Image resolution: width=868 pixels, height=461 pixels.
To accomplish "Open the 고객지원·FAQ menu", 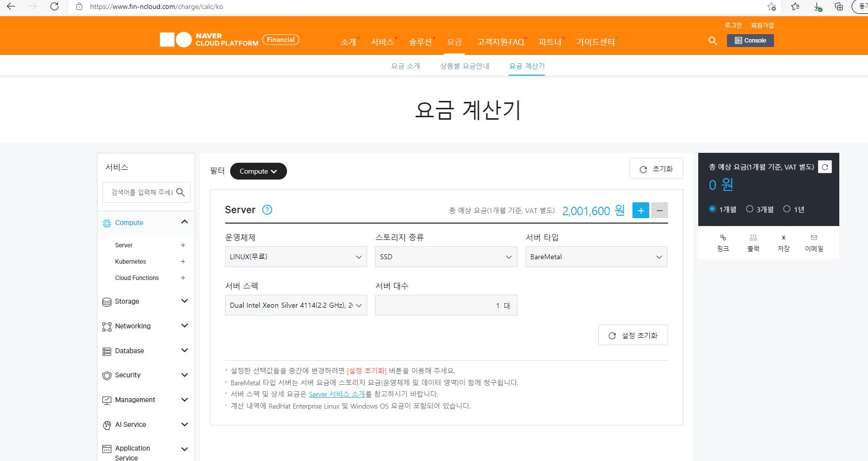I will click(500, 42).
